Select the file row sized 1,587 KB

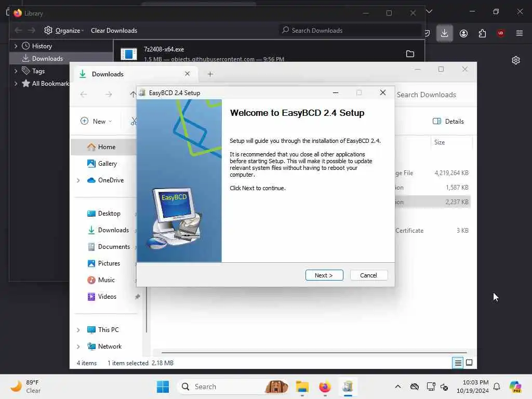(433, 188)
